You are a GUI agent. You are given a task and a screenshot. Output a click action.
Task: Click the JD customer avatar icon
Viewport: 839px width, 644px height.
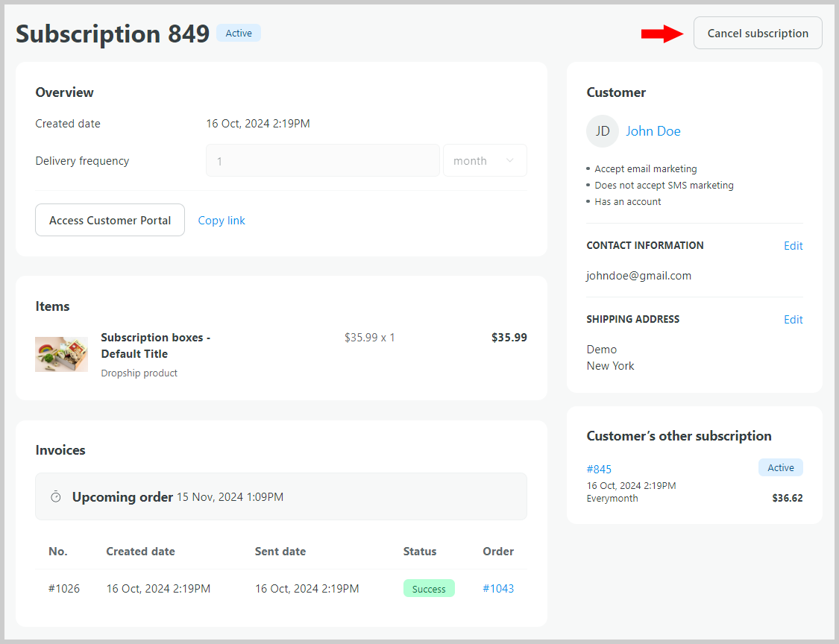coord(603,131)
